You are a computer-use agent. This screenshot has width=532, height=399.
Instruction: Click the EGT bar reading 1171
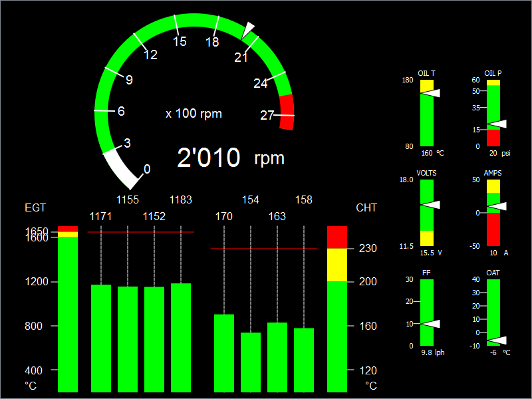click(x=101, y=338)
